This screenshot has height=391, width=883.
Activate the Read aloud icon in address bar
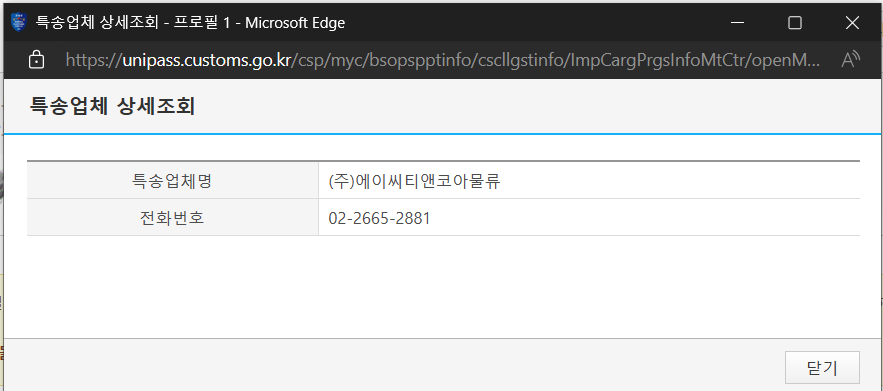(x=851, y=60)
